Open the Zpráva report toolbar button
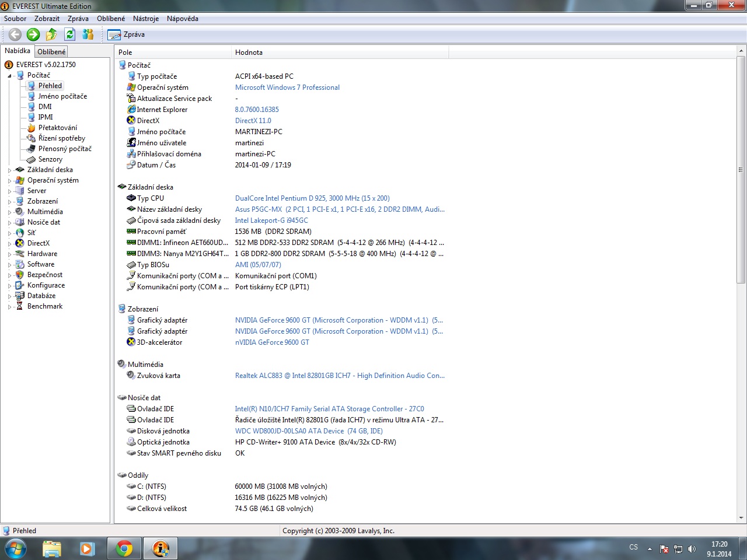Image resolution: width=747 pixels, height=560 pixels. click(127, 34)
